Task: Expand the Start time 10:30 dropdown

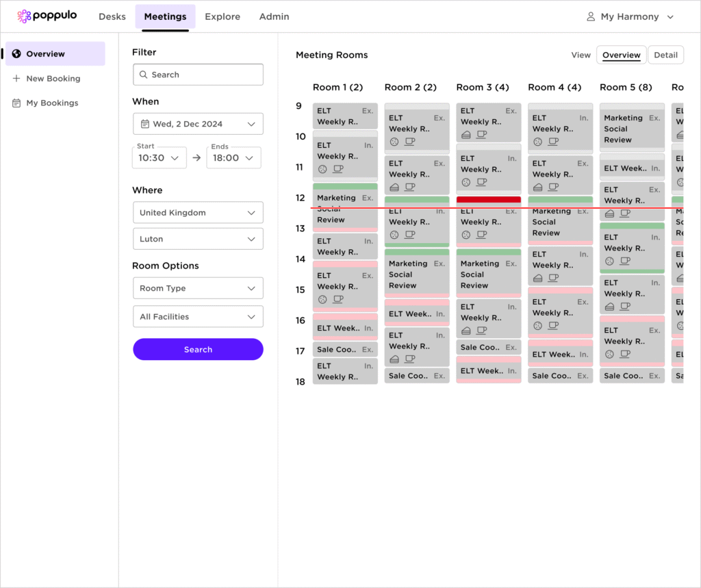Action: (158, 157)
